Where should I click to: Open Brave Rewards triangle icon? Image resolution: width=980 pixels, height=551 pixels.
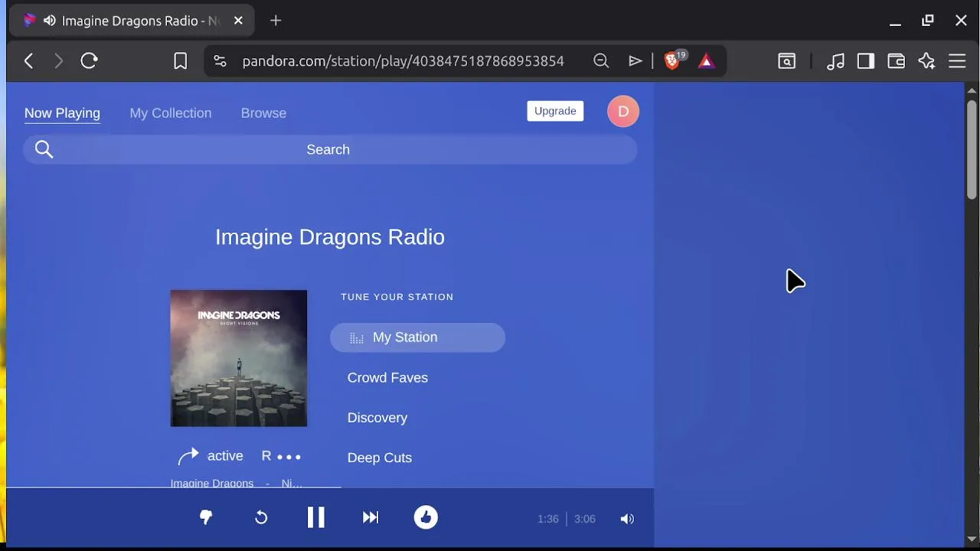click(x=707, y=61)
